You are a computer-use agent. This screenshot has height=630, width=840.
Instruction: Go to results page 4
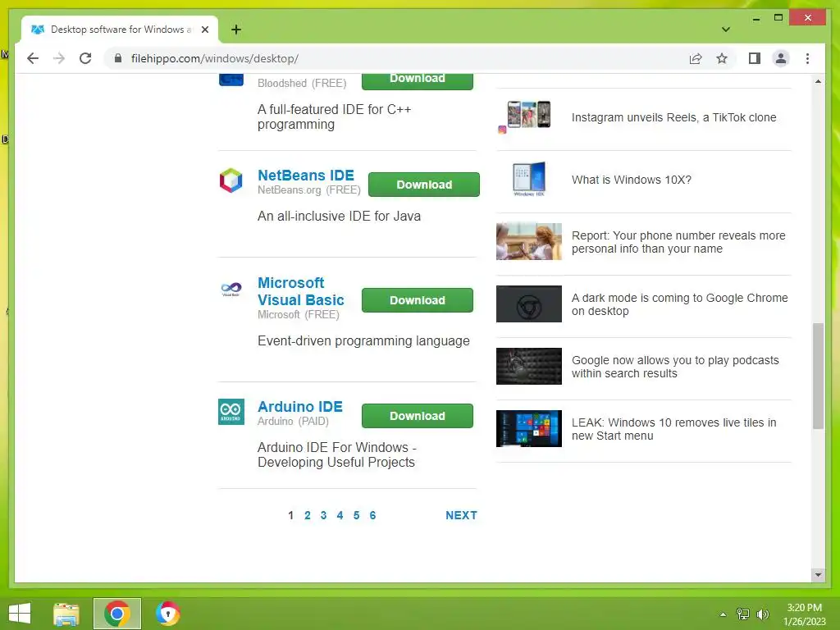click(340, 515)
